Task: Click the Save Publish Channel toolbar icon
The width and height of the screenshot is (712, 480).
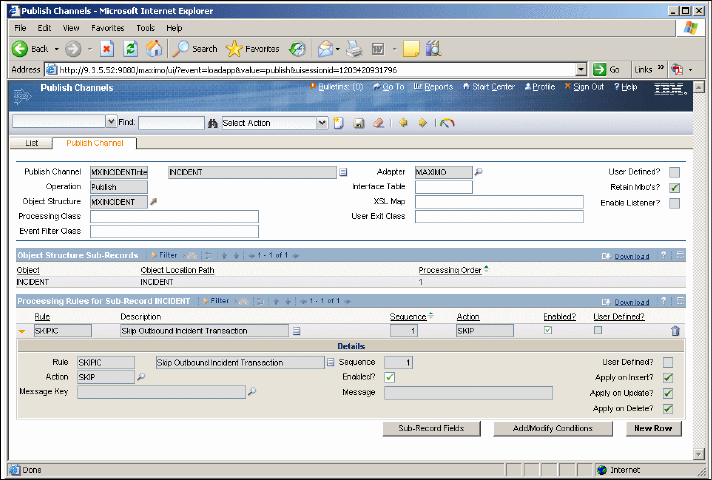Action: (x=359, y=123)
